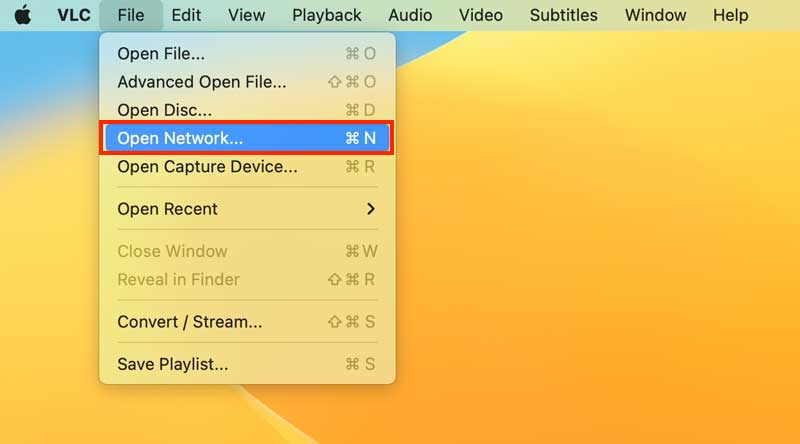Select Advanced Open File... entry

(x=201, y=82)
